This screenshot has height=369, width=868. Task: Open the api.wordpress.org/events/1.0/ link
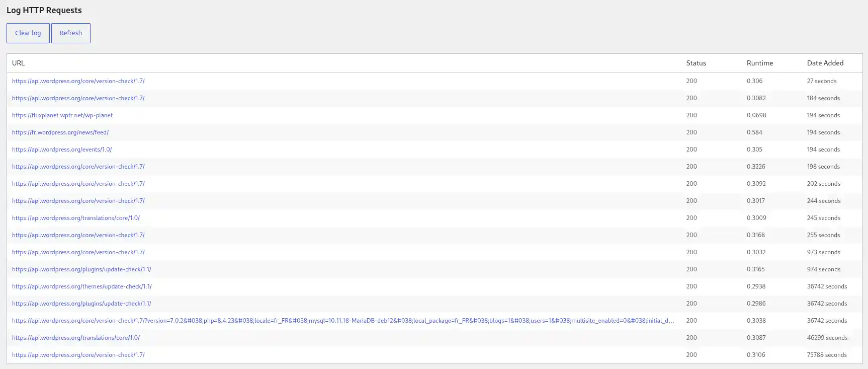[x=62, y=150]
